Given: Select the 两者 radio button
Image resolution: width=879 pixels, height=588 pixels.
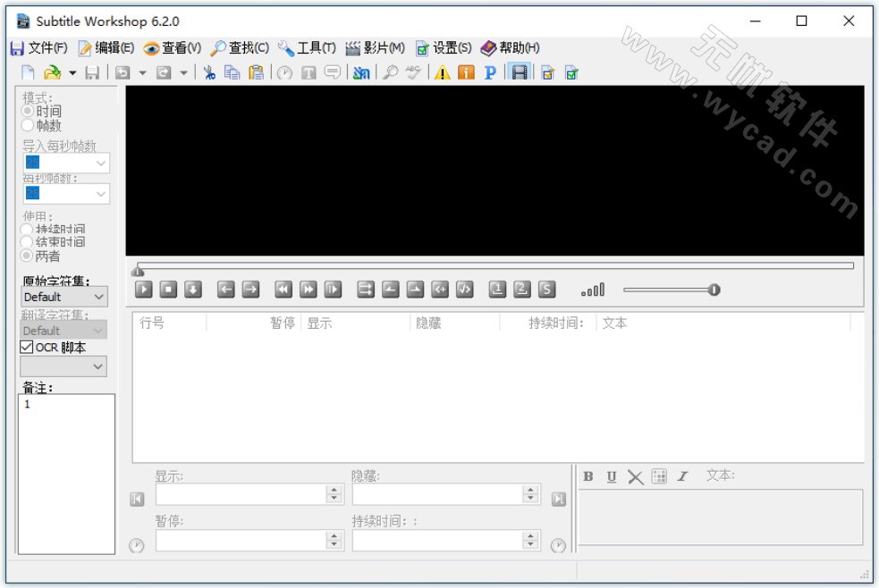Looking at the screenshot, I should (x=26, y=256).
